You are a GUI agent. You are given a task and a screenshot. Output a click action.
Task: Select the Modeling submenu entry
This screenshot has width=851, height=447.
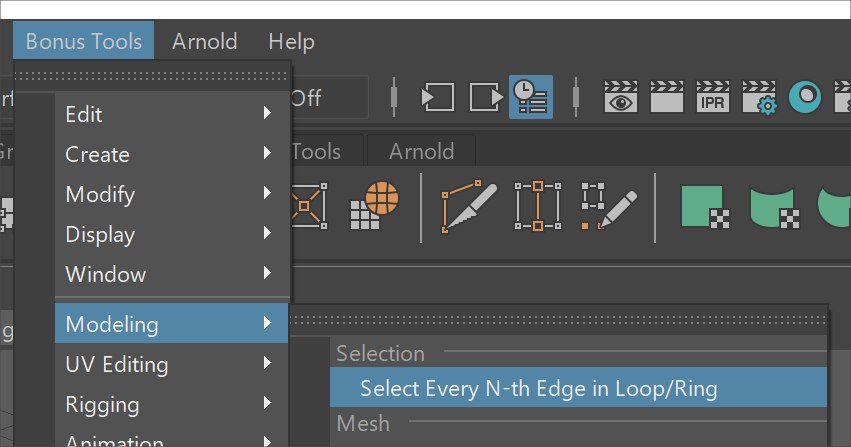[172, 323]
